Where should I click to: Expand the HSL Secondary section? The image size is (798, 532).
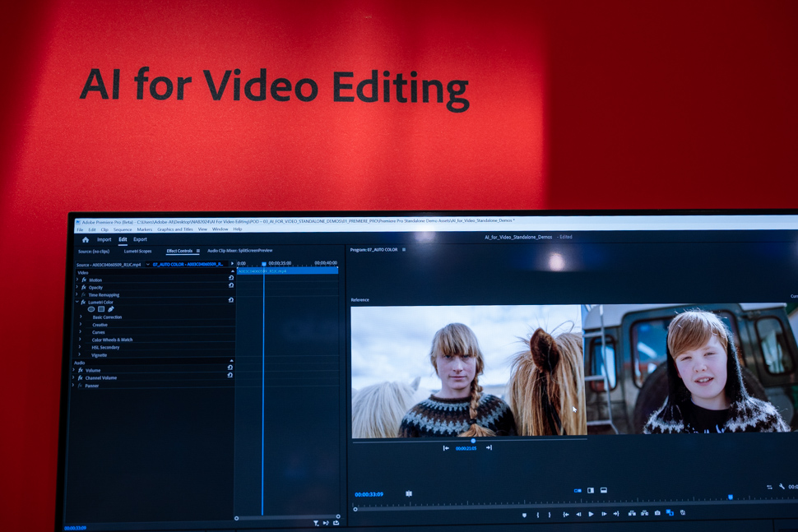(80, 347)
